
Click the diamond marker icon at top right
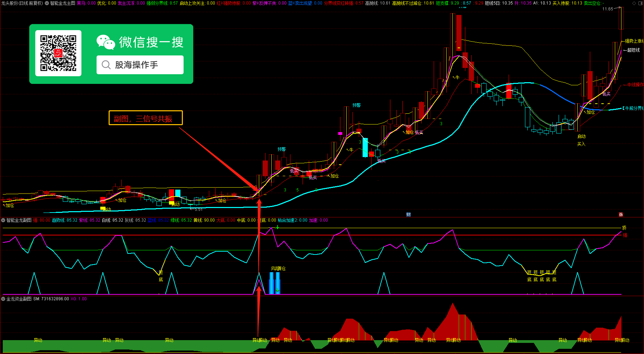(x=634, y=3)
